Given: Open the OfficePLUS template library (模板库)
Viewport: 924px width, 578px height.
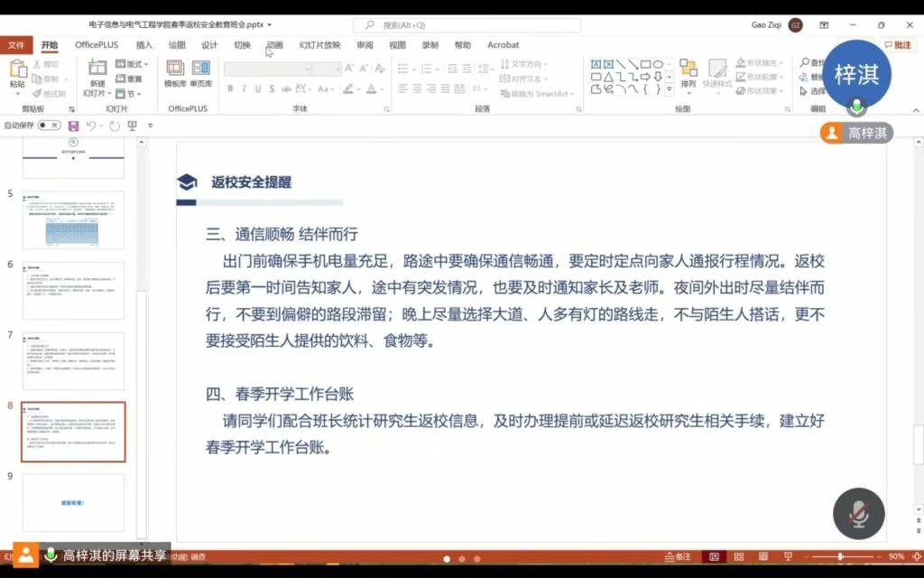Looking at the screenshot, I should point(175,72).
